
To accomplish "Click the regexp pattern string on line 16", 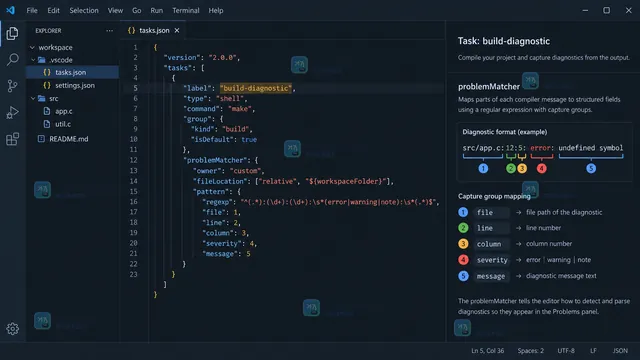I will click(x=338, y=202).
